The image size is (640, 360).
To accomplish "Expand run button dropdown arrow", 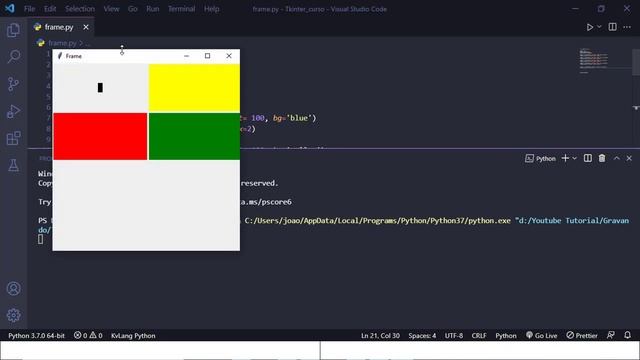I will pos(599,27).
